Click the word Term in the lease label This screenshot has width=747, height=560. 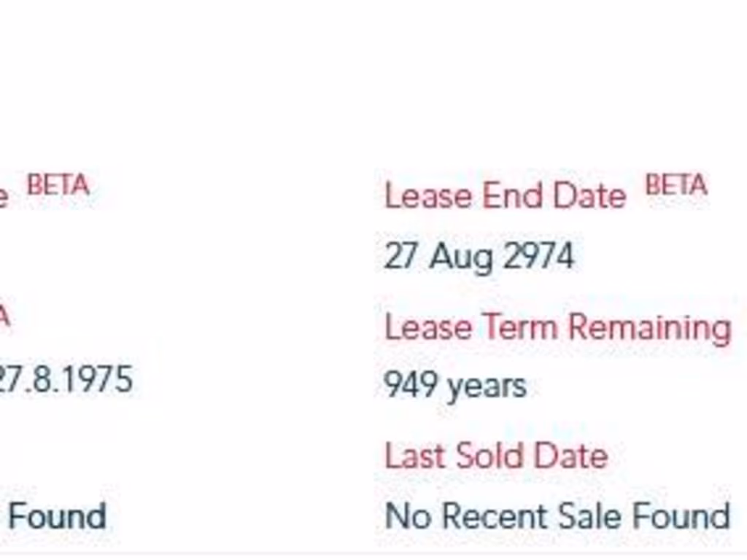point(520,327)
